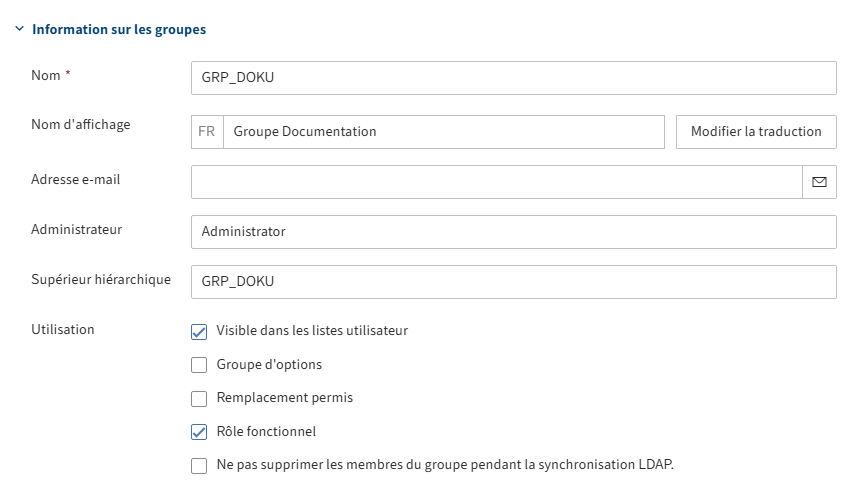Click the Utilisation label
Viewport: 854px width, 501px height.
[63, 329]
